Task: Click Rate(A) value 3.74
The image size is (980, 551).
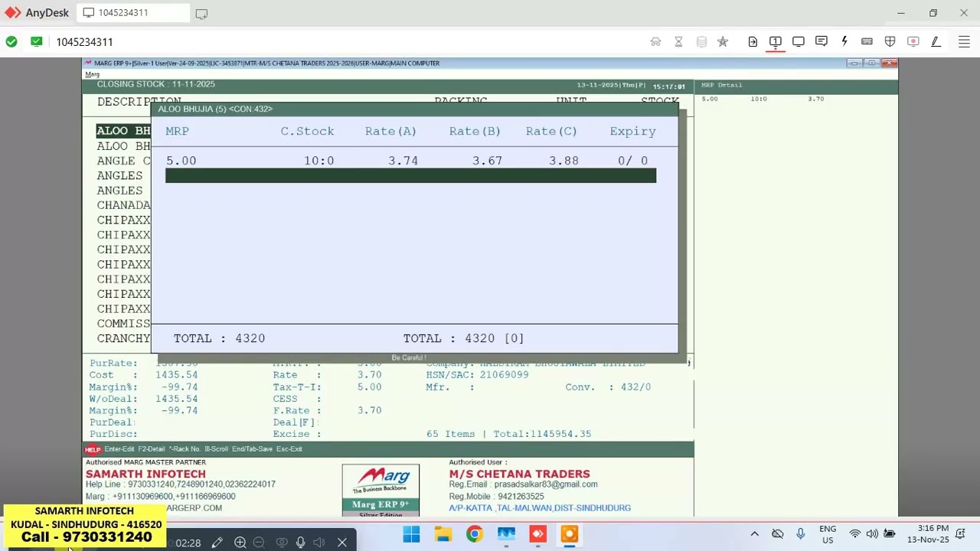Action: coord(403,161)
